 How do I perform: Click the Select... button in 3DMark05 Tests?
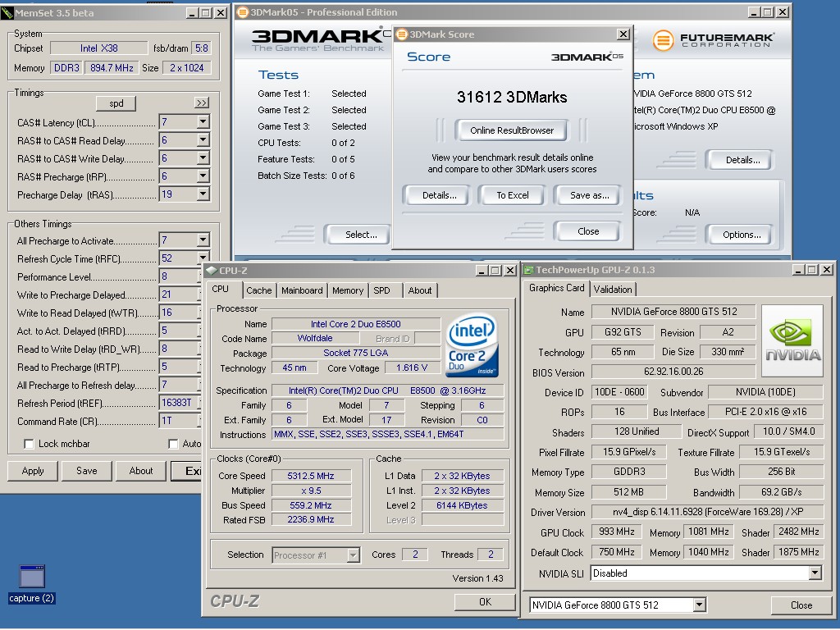pos(358,235)
